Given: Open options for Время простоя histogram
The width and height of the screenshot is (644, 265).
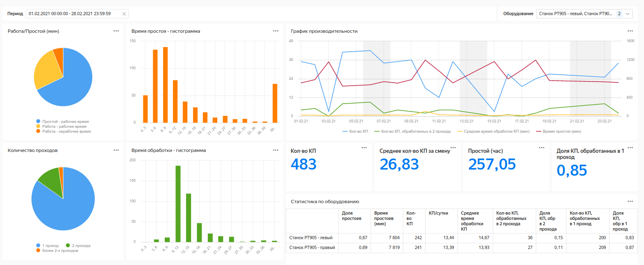Looking at the screenshot, I should [x=275, y=31].
